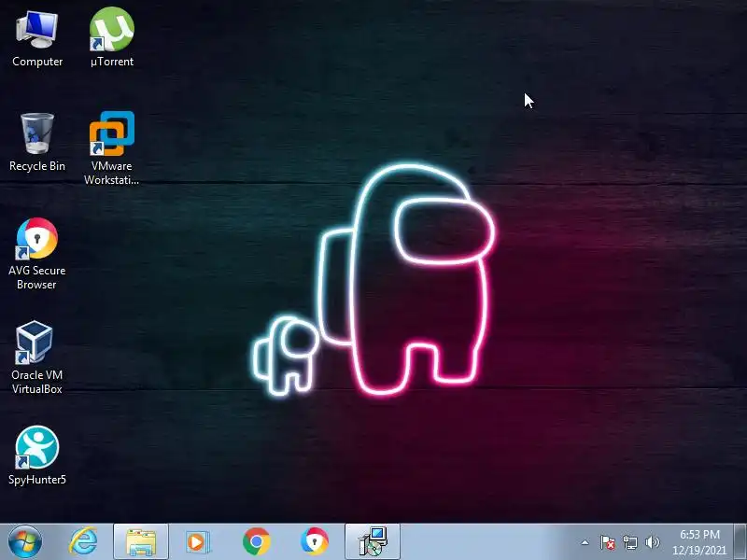Image resolution: width=747 pixels, height=560 pixels.
Task: Open the network status tray icon
Action: coord(629,542)
